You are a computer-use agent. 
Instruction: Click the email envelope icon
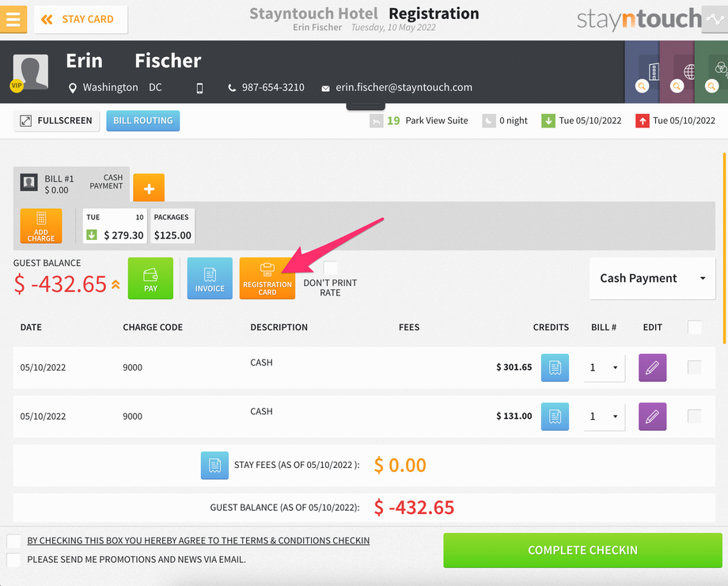[x=325, y=88]
